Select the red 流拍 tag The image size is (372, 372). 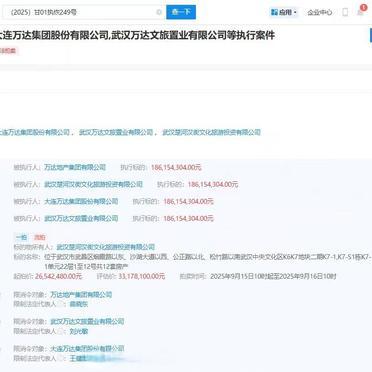click(39, 237)
